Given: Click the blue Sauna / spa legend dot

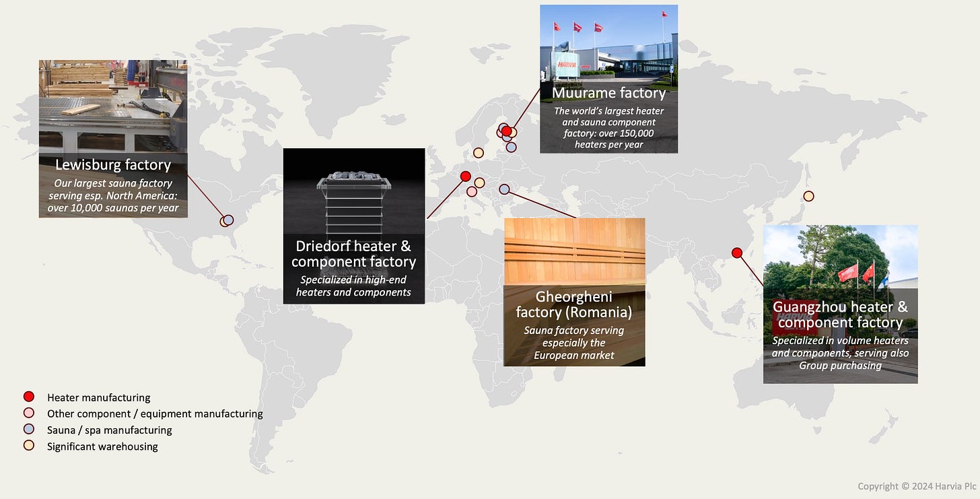Looking at the screenshot, I should point(28,429).
